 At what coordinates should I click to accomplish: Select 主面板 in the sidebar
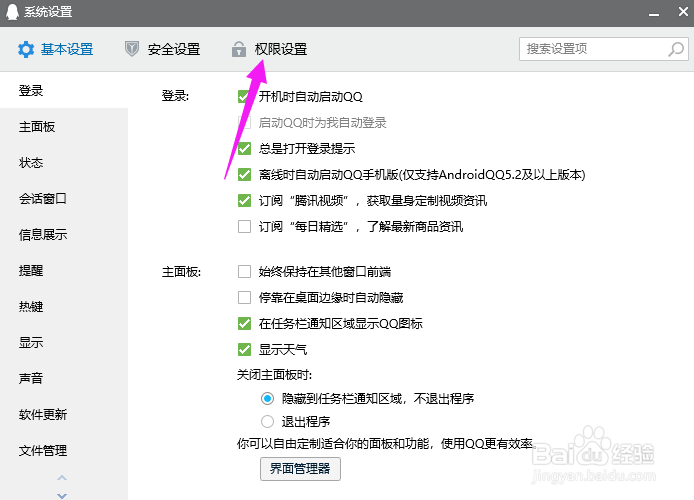[64, 127]
